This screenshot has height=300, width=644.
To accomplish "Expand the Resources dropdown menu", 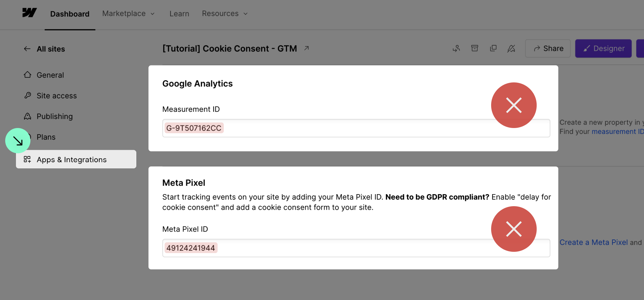I will [x=225, y=13].
